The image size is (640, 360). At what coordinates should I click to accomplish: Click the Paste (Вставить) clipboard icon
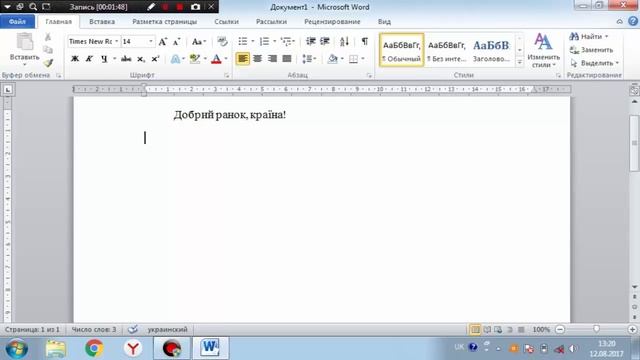click(24, 42)
